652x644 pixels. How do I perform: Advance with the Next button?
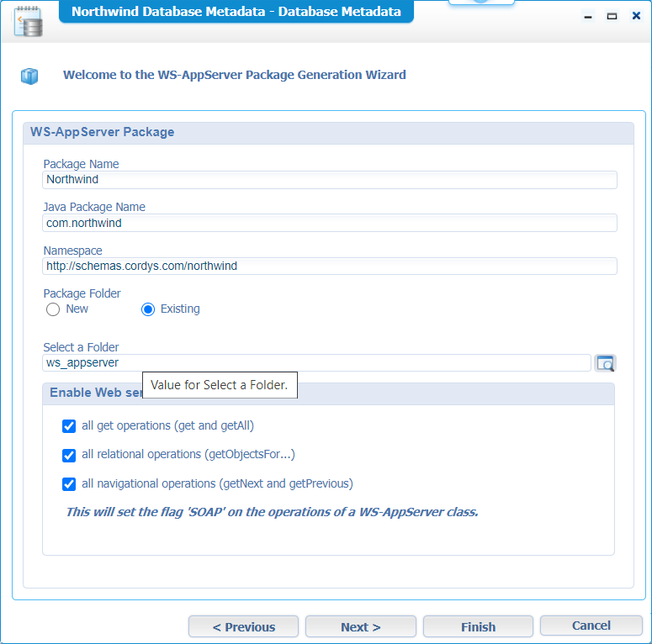[361, 626]
